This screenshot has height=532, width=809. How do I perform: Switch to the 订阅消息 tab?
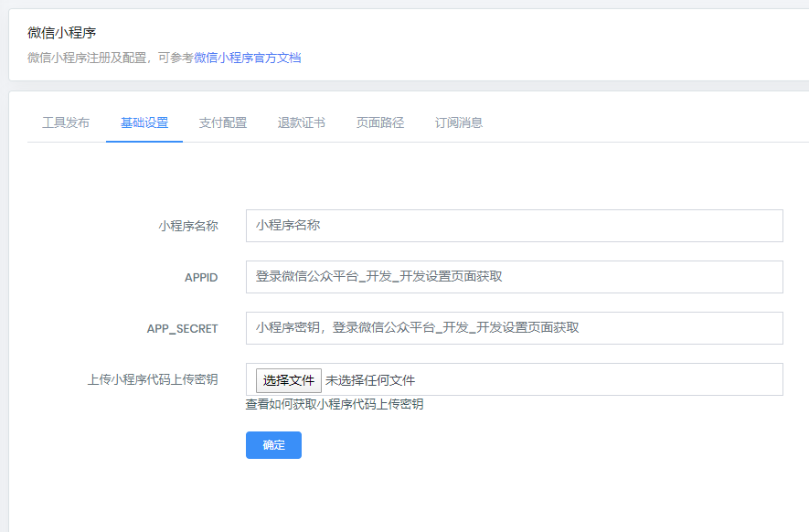[x=459, y=122]
